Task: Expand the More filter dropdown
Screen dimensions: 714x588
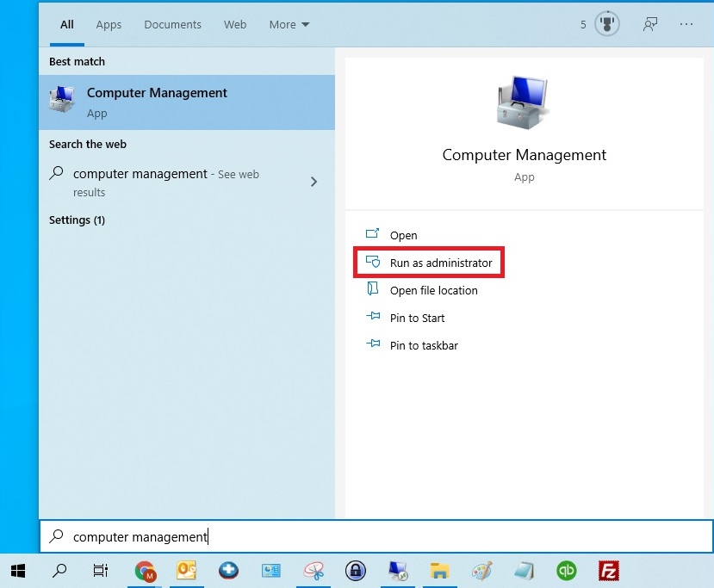Action: (289, 25)
